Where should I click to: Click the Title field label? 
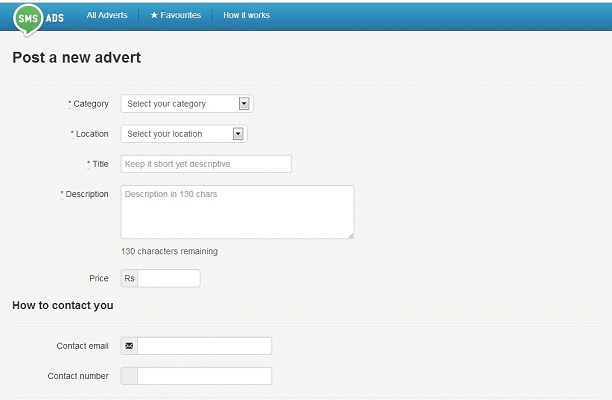(x=98, y=164)
